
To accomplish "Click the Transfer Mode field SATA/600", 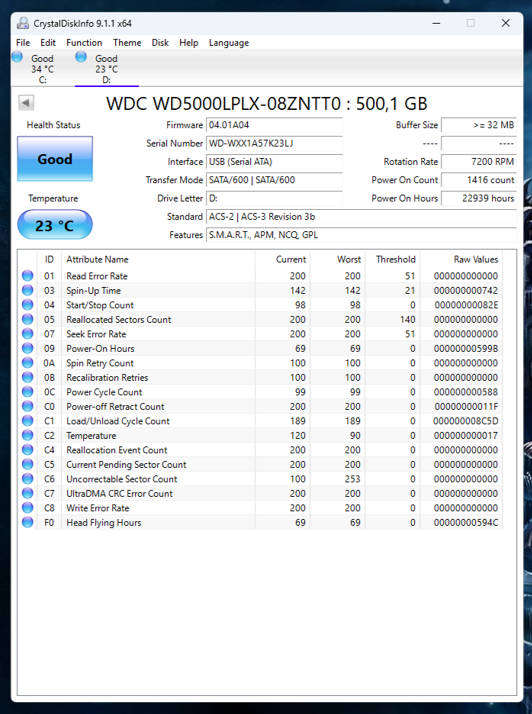I will click(x=274, y=180).
